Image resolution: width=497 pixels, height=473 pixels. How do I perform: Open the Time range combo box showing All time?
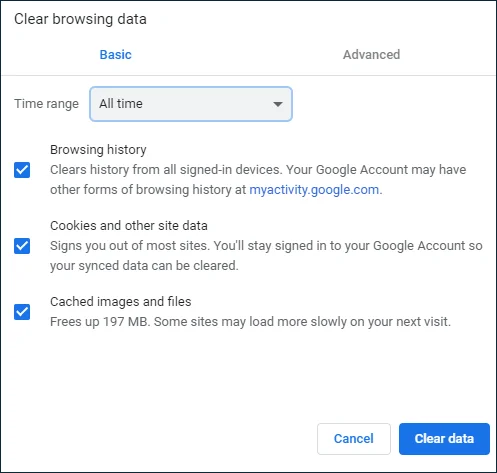coord(191,104)
